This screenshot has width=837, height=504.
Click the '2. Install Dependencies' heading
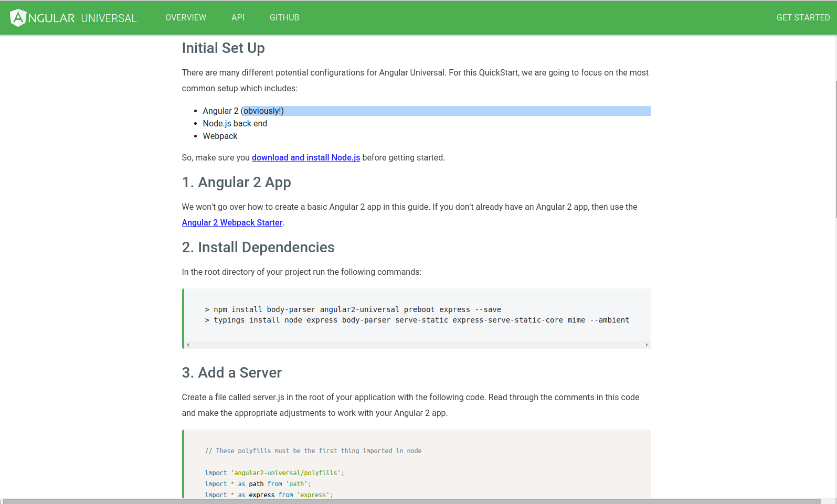[x=258, y=248]
